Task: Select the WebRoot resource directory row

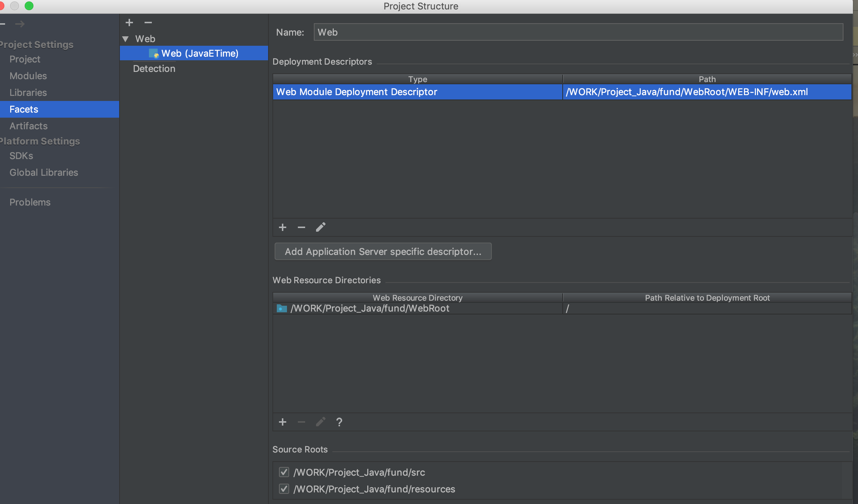Action: click(370, 308)
